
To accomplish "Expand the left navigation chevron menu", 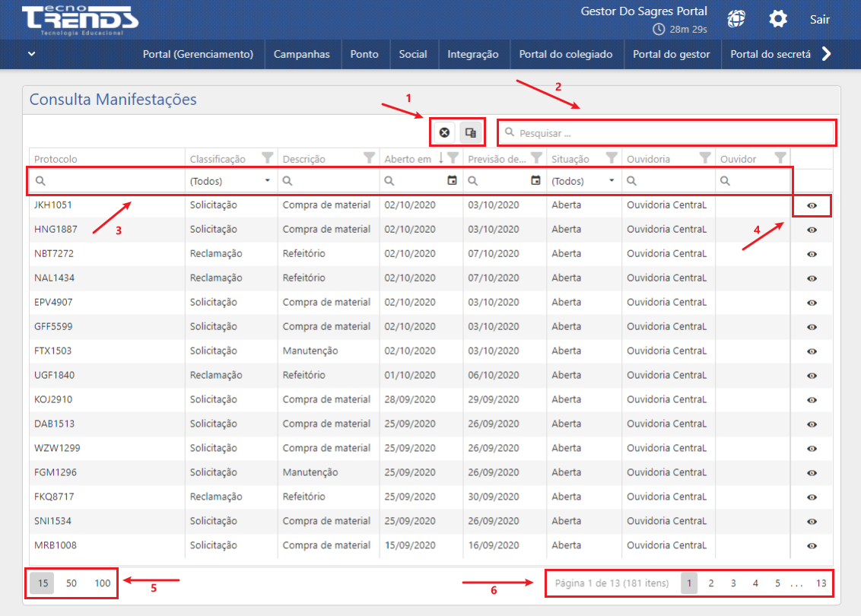I will coord(31,54).
